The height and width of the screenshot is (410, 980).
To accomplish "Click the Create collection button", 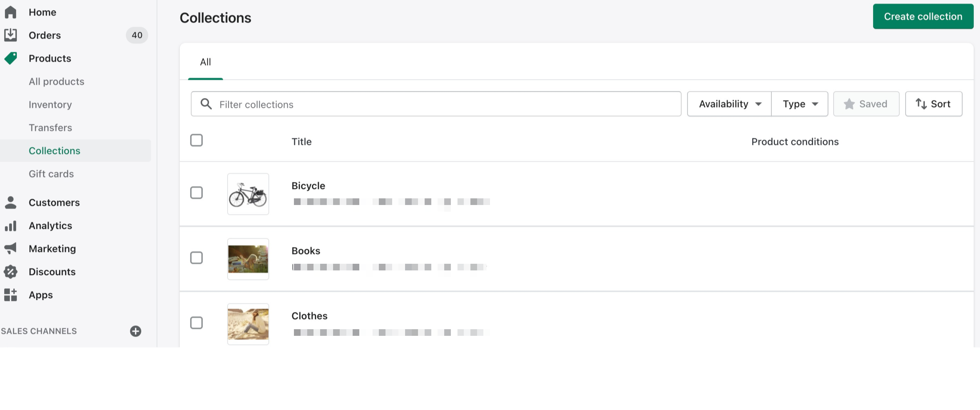I will (923, 16).
